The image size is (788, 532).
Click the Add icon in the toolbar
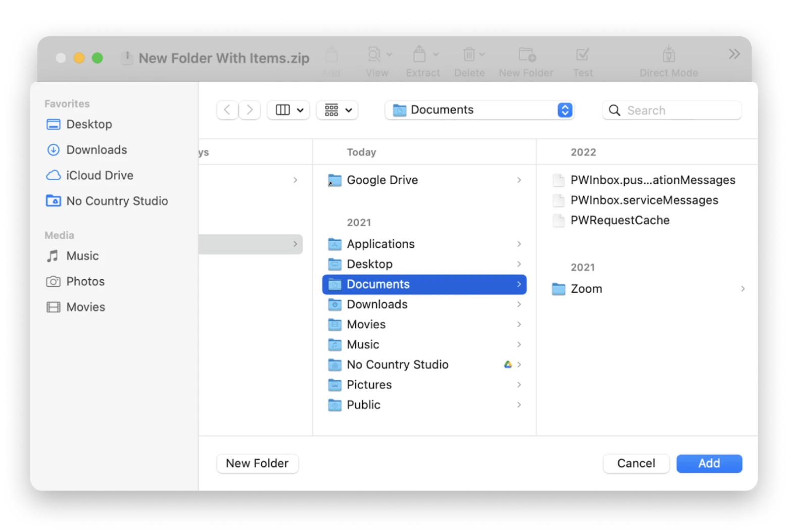(331, 55)
